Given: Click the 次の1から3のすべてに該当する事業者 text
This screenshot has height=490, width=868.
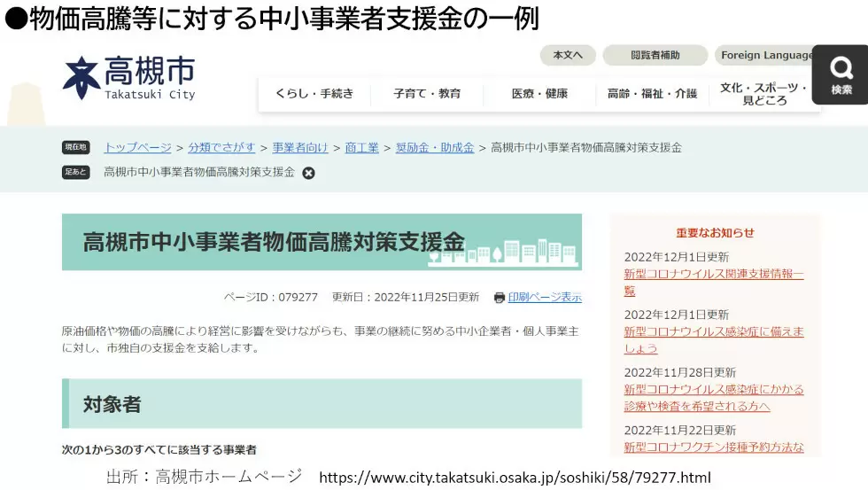Looking at the screenshot, I should (159, 449).
